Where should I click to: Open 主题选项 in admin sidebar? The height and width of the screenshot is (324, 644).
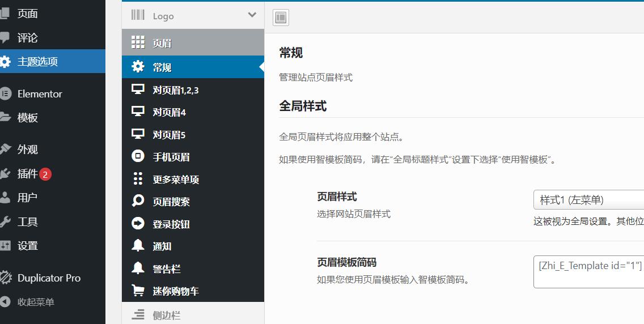53,61
